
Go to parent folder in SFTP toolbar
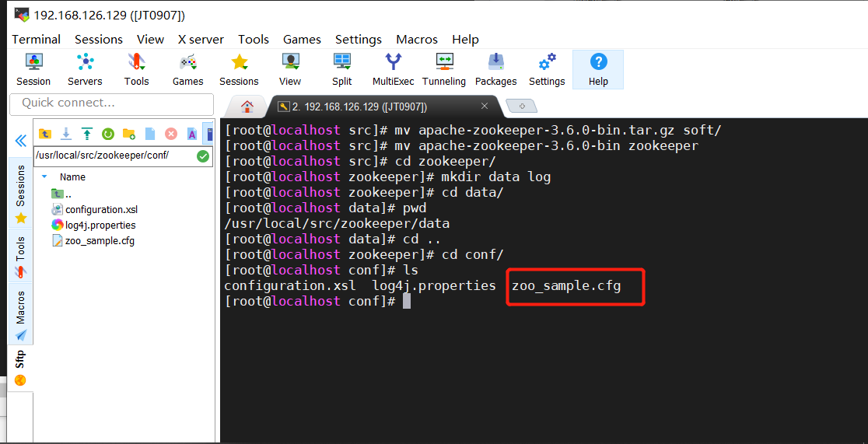[x=45, y=134]
